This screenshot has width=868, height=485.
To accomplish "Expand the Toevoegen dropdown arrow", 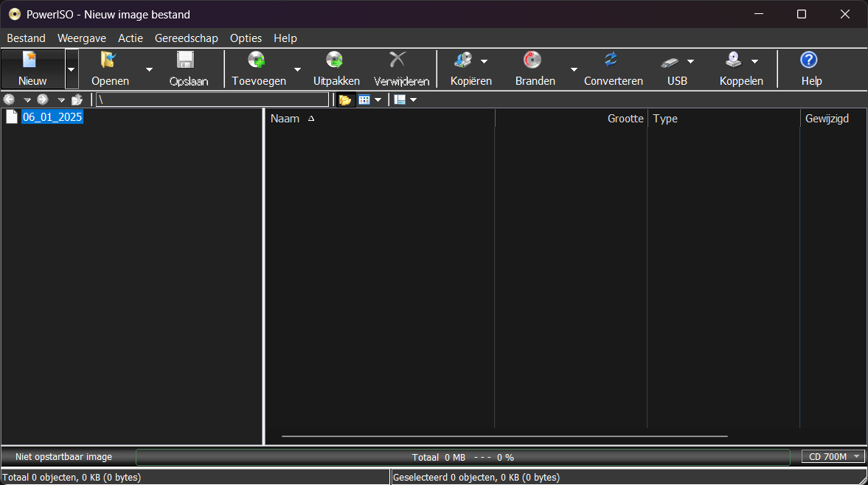I will click(x=297, y=70).
